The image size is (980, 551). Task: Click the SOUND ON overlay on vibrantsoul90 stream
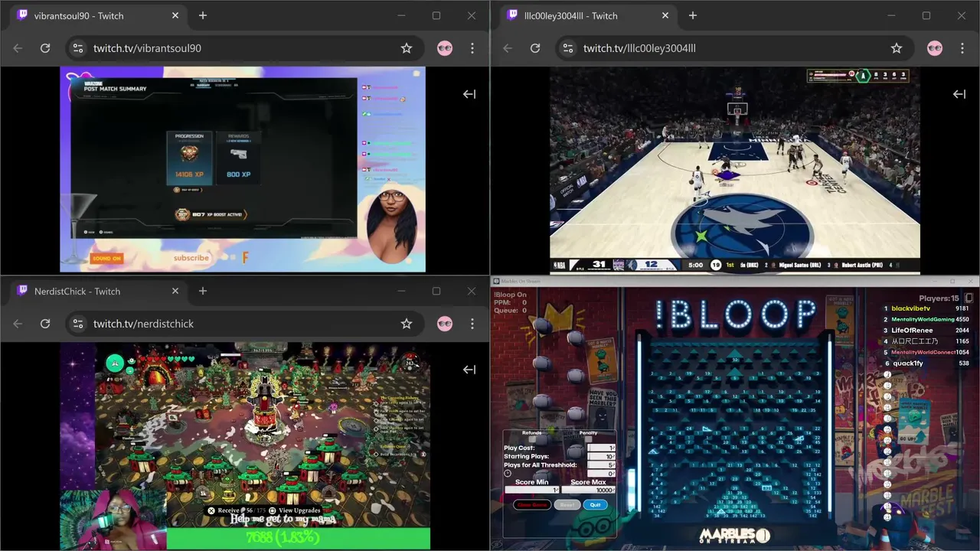coord(106,259)
